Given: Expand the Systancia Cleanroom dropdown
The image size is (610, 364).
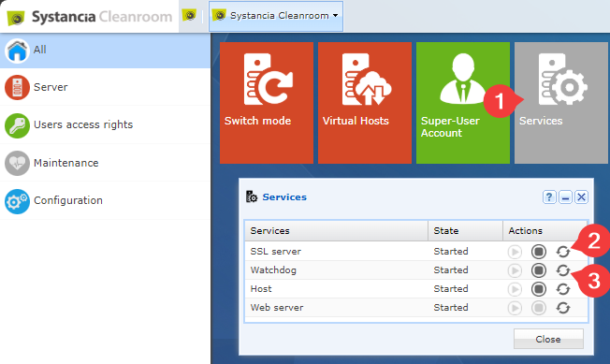Looking at the screenshot, I should pyautogui.click(x=276, y=16).
